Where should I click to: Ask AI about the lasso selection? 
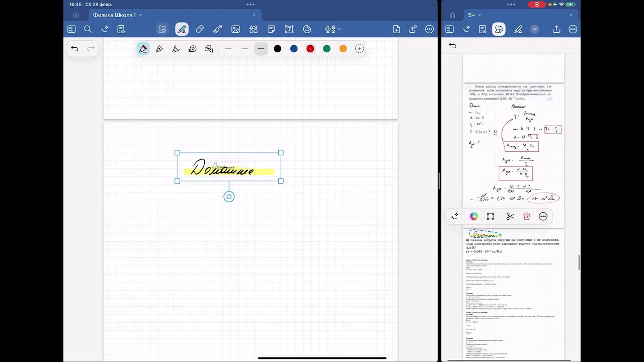pos(455,216)
